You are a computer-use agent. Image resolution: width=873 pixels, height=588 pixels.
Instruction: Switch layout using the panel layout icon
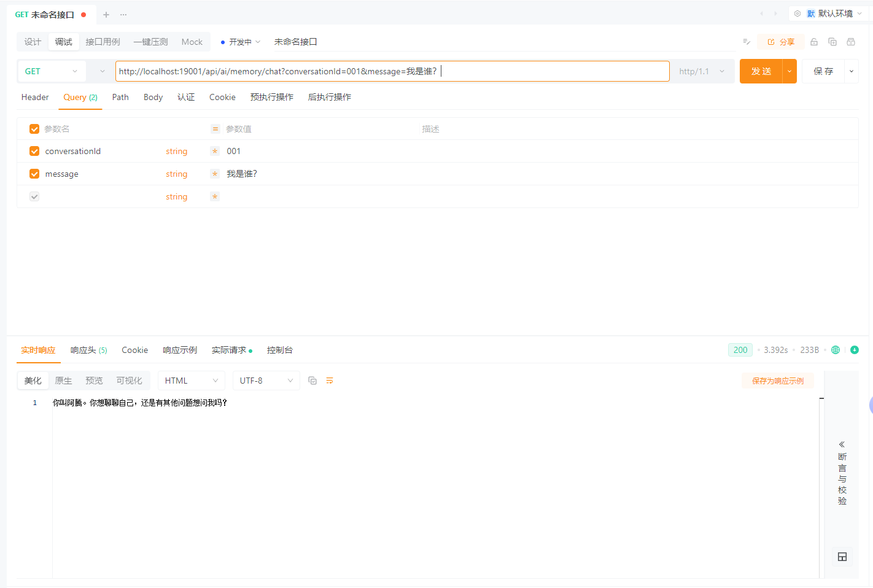point(842,557)
